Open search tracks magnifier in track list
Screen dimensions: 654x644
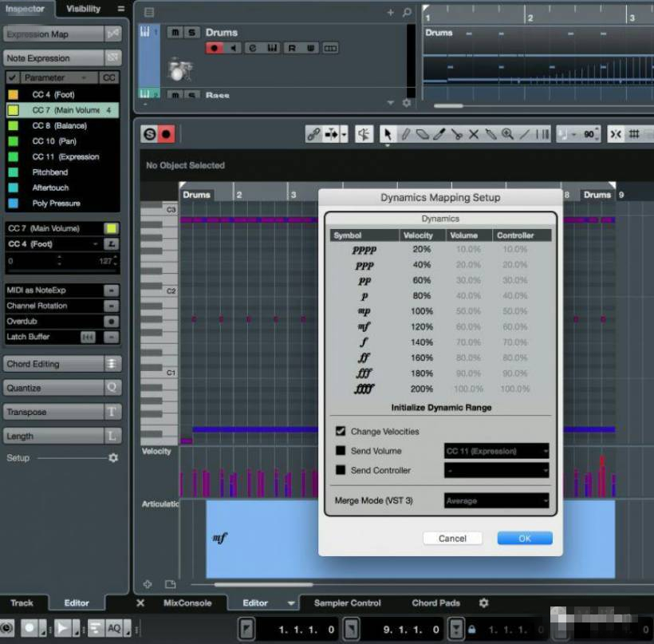click(407, 13)
